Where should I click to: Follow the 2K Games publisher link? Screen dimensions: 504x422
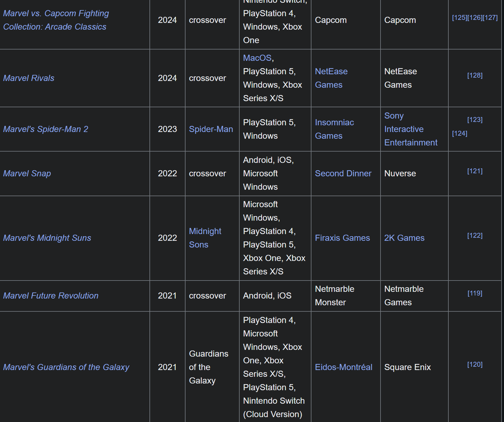coord(404,238)
